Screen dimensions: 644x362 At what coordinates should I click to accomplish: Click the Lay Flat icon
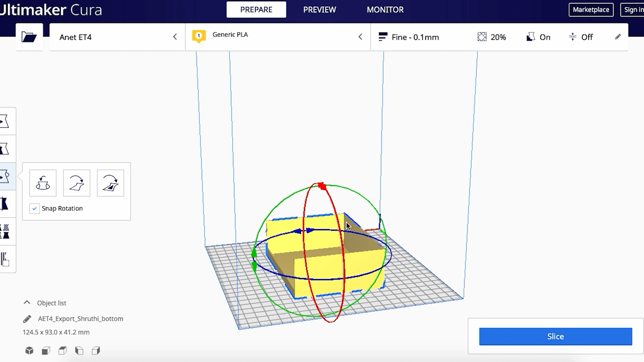click(x=76, y=183)
